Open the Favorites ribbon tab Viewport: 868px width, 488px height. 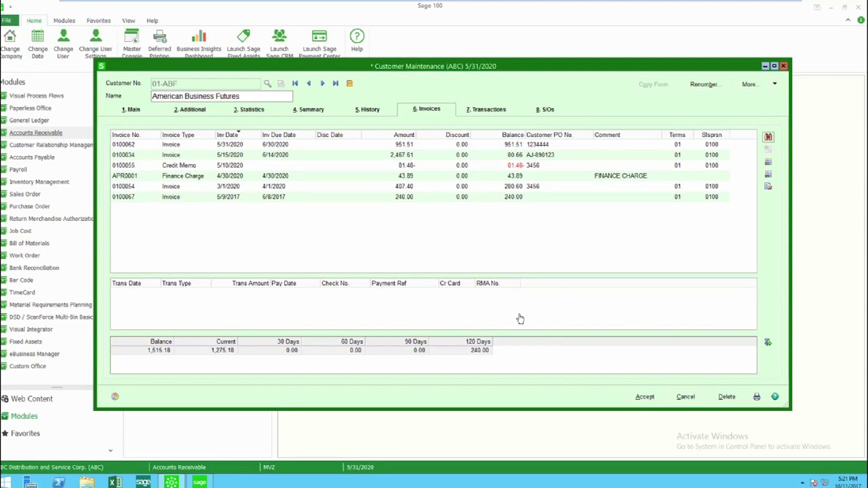click(98, 21)
